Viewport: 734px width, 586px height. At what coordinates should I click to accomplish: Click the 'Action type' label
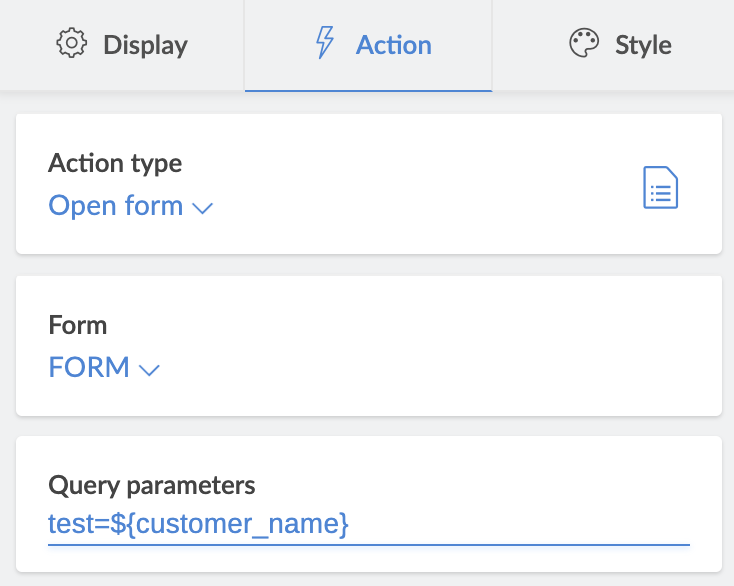pyautogui.click(x=115, y=163)
